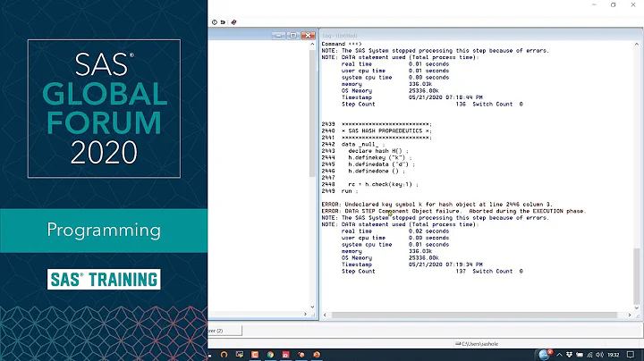Click log line 2445 'h.definedata ("d")'
Screen dimensions: 644x361
[369, 164]
